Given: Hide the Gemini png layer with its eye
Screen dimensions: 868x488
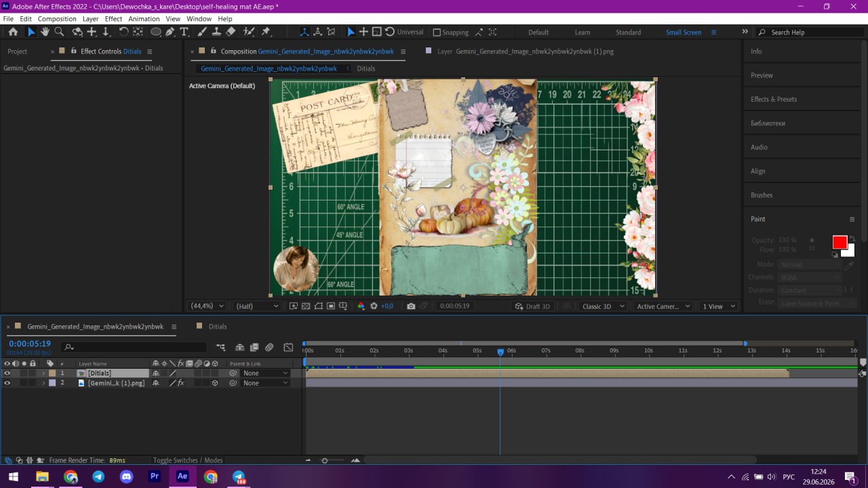Looking at the screenshot, I should [x=7, y=383].
